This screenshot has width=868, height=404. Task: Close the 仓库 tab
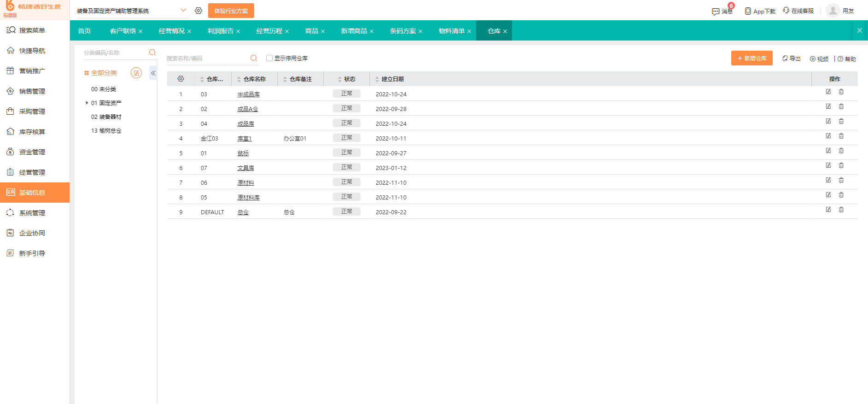point(505,31)
